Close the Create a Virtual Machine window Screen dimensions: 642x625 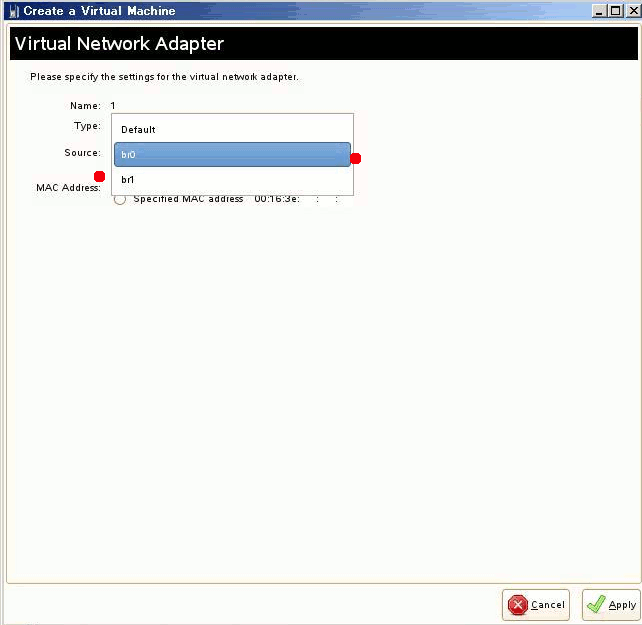point(633,11)
